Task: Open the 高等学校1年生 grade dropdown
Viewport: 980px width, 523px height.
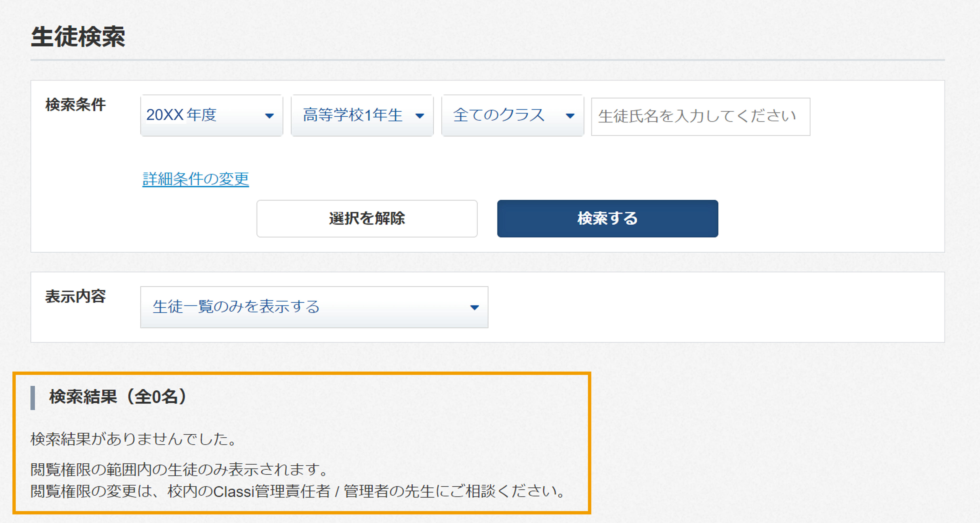Action: click(x=362, y=116)
